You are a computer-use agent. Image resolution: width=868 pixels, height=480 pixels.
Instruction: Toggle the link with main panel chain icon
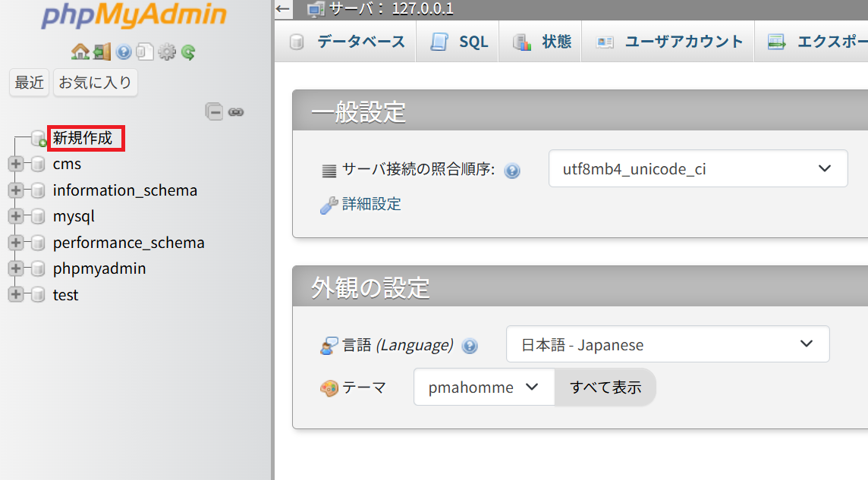click(236, 111)
